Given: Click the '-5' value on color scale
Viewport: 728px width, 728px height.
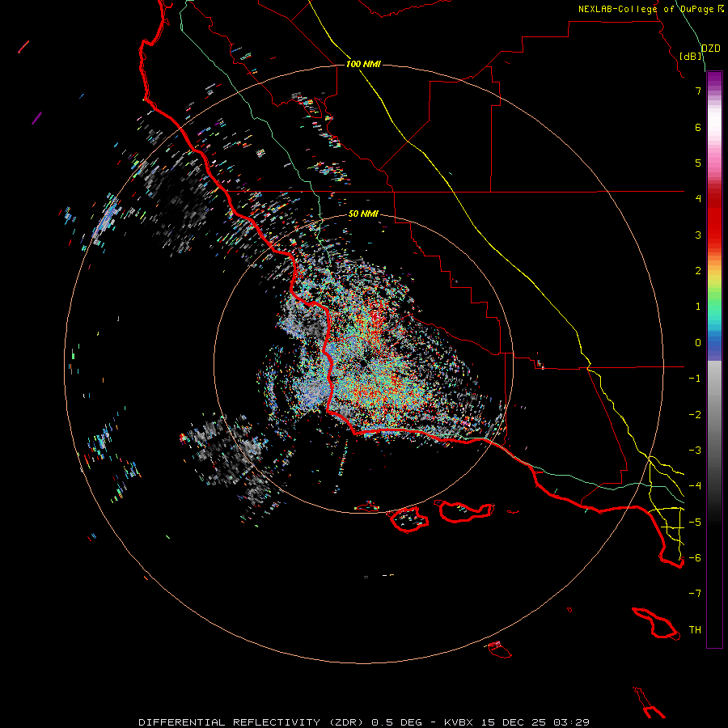Looking at the screenshot, I should click(x=695, y=523).
